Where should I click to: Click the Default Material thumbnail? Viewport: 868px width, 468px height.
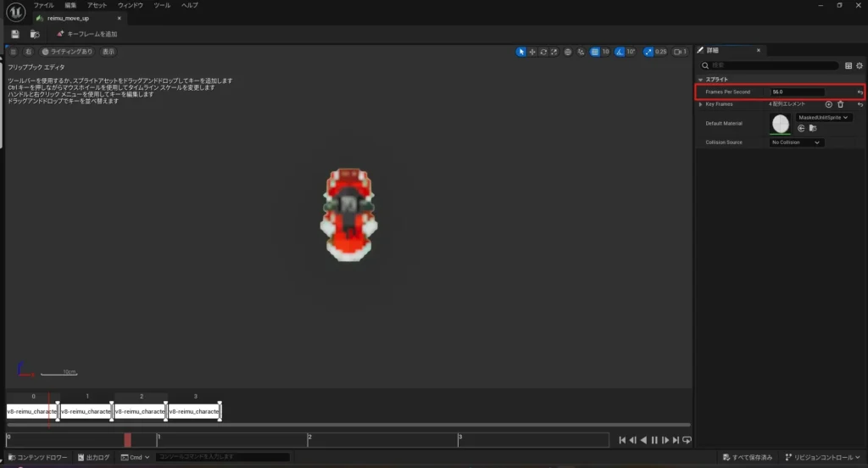point(781,124)
